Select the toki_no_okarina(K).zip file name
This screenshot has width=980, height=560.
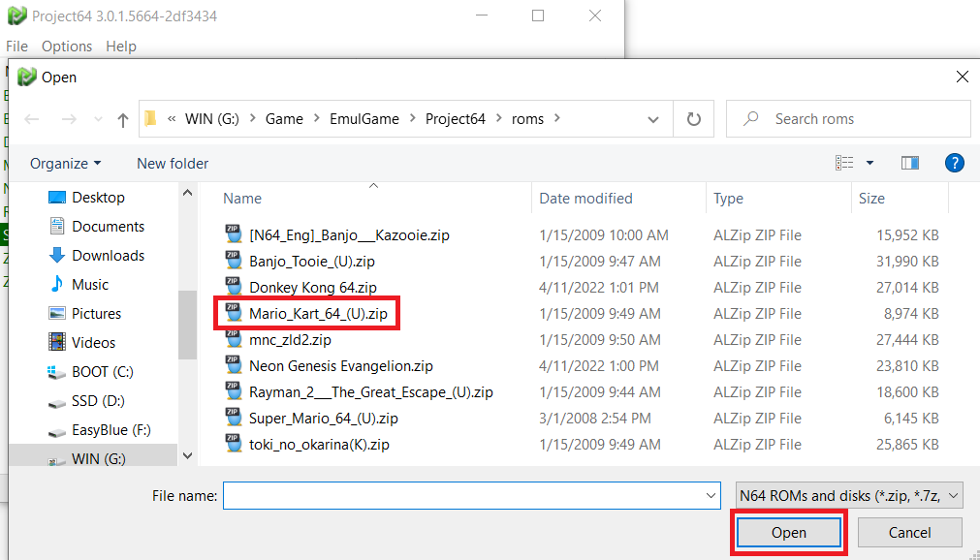319,445
